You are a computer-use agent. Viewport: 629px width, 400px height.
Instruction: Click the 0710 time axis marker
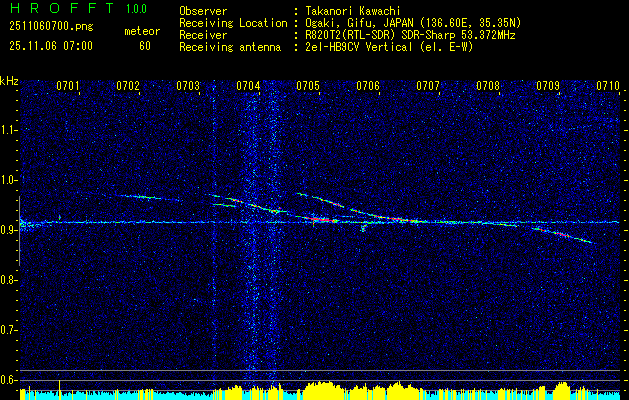coord(608,86)
